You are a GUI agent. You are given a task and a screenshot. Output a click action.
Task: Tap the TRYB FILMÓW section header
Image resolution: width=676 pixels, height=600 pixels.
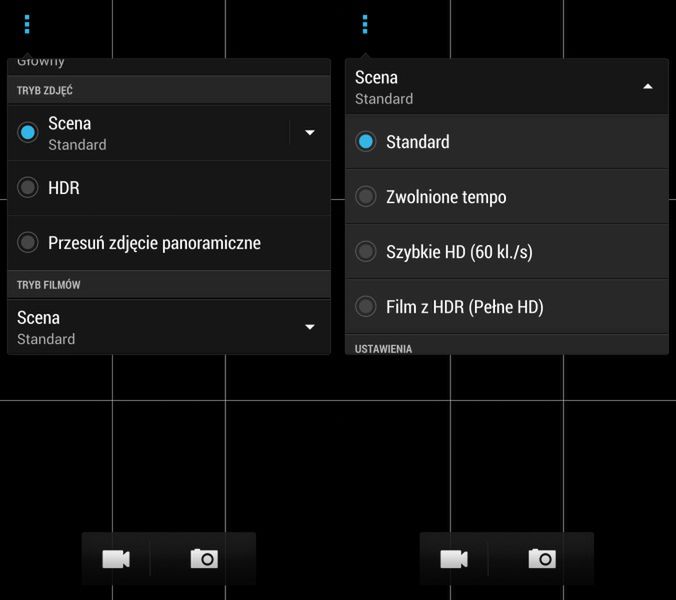[50, 285]
